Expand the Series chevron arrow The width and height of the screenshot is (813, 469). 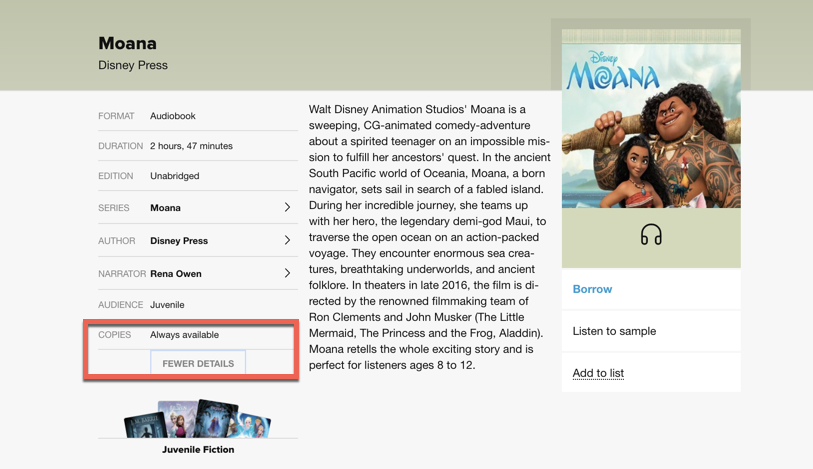[287, 207]
